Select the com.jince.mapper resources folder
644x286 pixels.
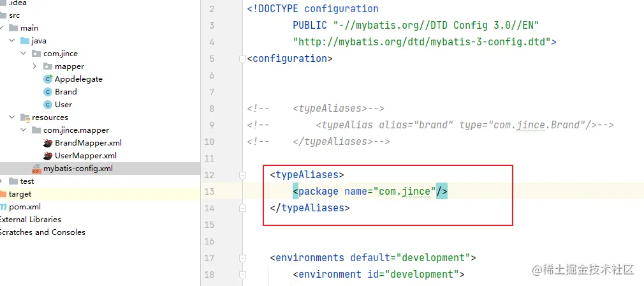point(77,130)
